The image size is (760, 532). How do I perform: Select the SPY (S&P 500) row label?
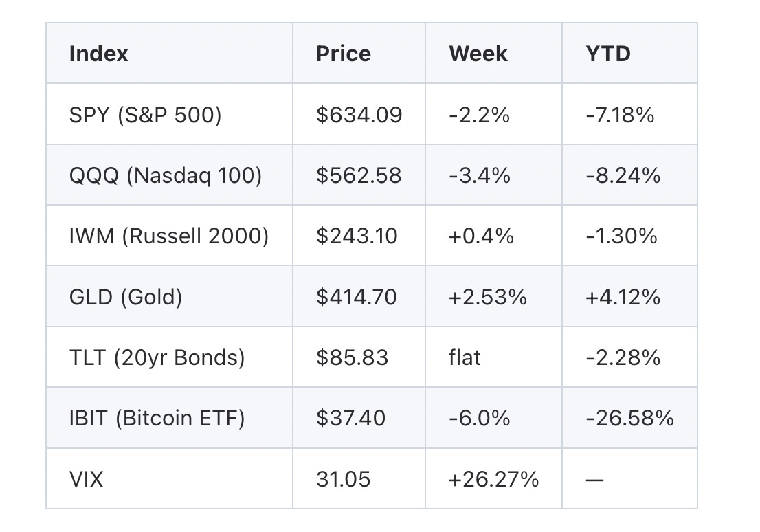(x=145, y=115)
